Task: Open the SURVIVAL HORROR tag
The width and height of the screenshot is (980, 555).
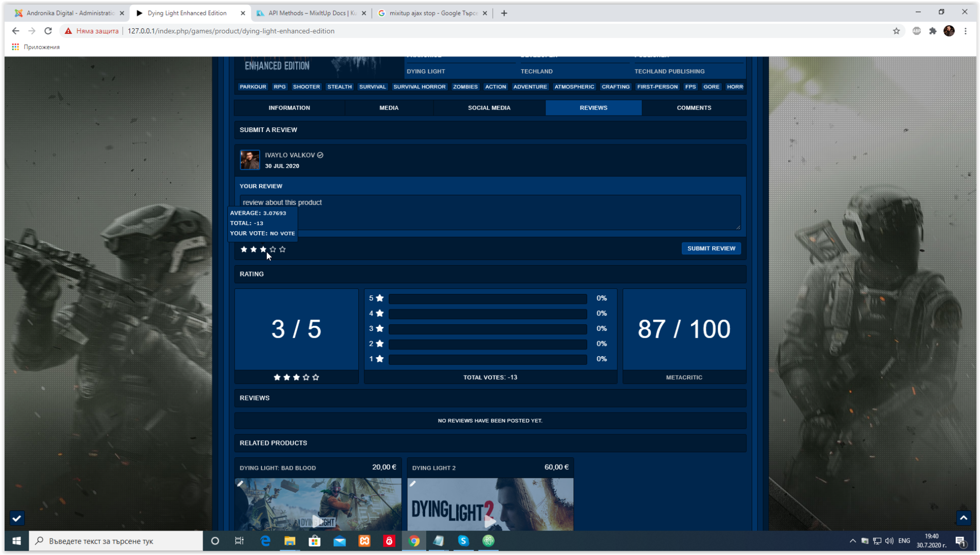Action: point(420,87)
